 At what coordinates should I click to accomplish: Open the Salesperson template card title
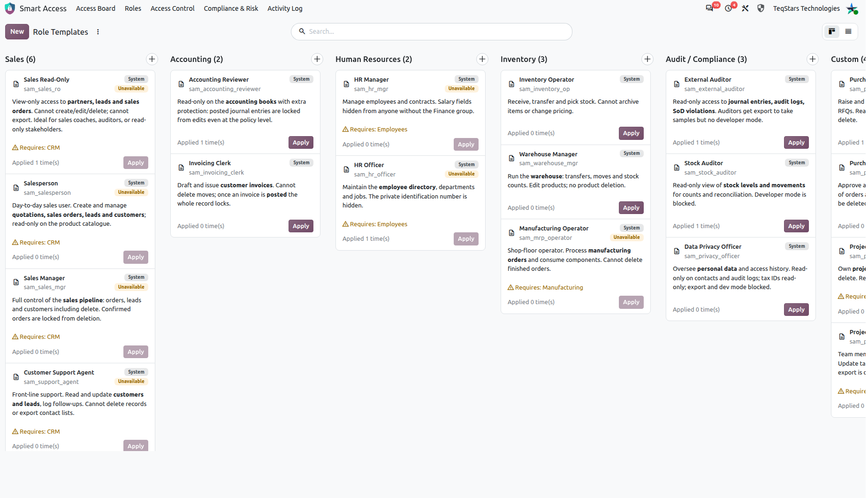(41, 184)
